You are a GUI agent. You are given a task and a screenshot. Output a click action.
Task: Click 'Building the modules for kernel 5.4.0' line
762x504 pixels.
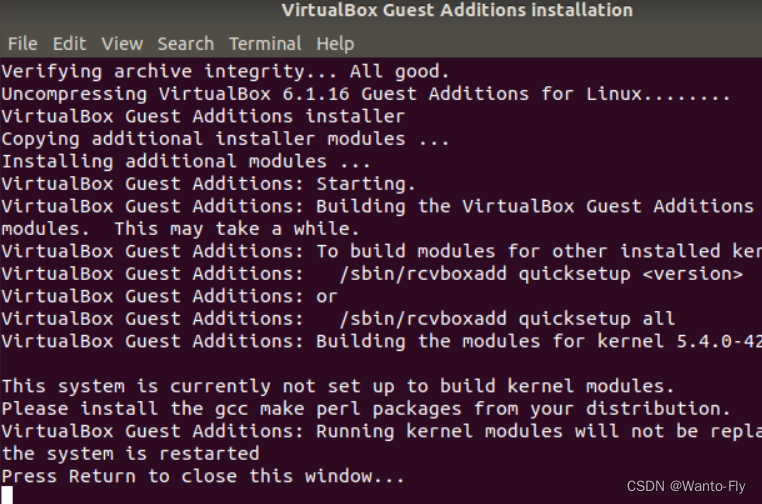tap(381, 341)
